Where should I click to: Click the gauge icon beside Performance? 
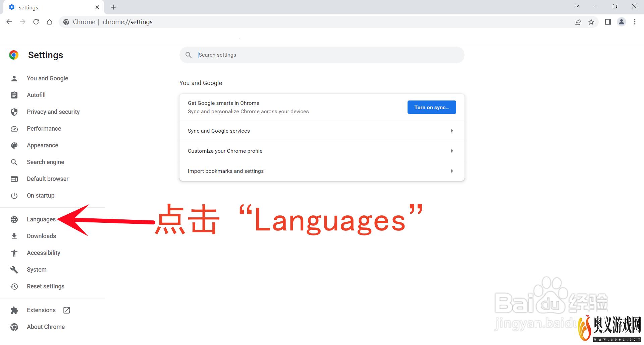tap(14, 129)
